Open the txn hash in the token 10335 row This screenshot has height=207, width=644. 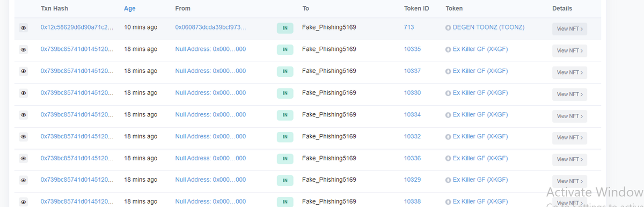click(x=77, y=49)
